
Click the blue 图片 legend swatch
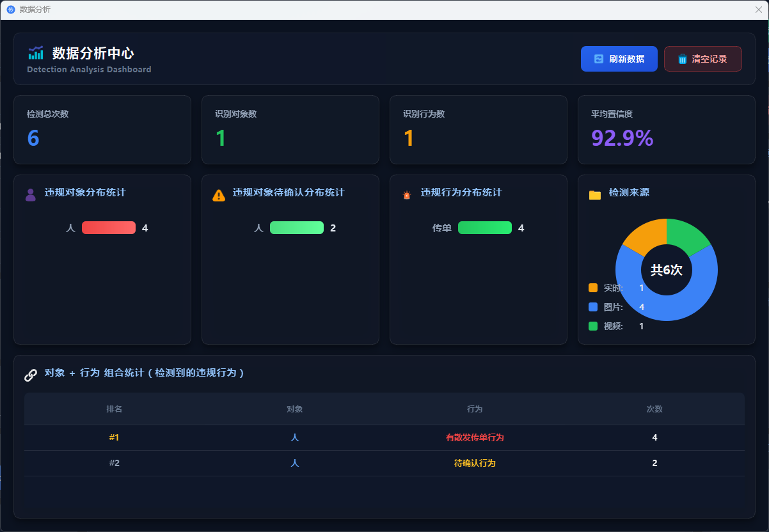(x=593, y=307)
